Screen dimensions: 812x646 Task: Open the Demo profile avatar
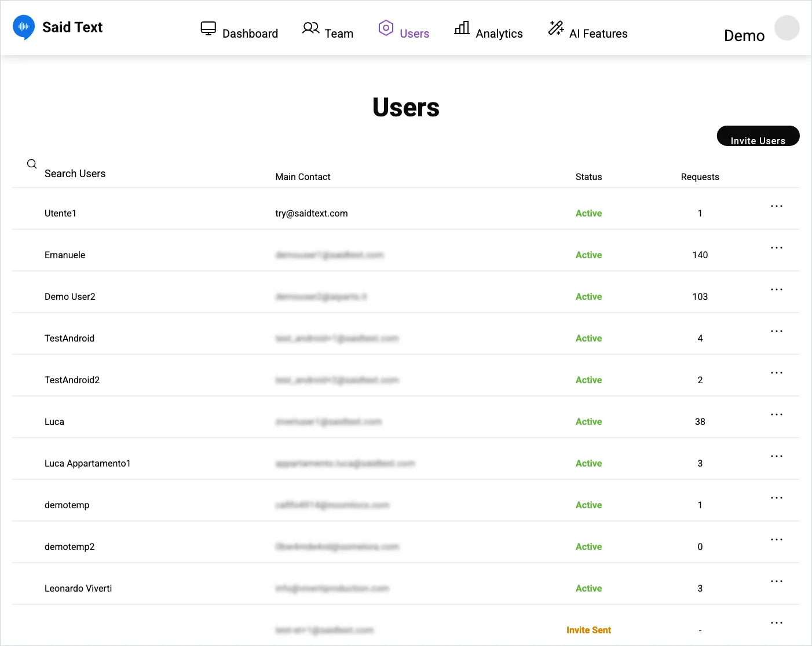pyautogui.click(x=787, y=28)
